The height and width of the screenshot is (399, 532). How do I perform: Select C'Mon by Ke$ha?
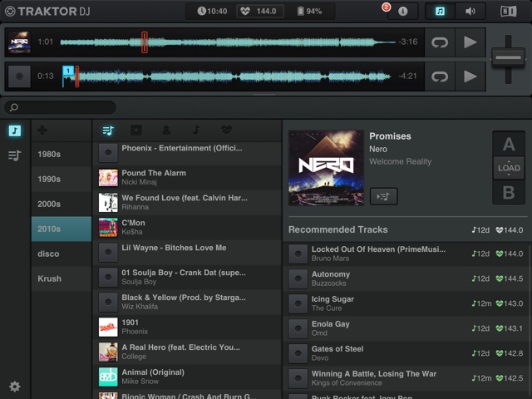coord(187,228)
